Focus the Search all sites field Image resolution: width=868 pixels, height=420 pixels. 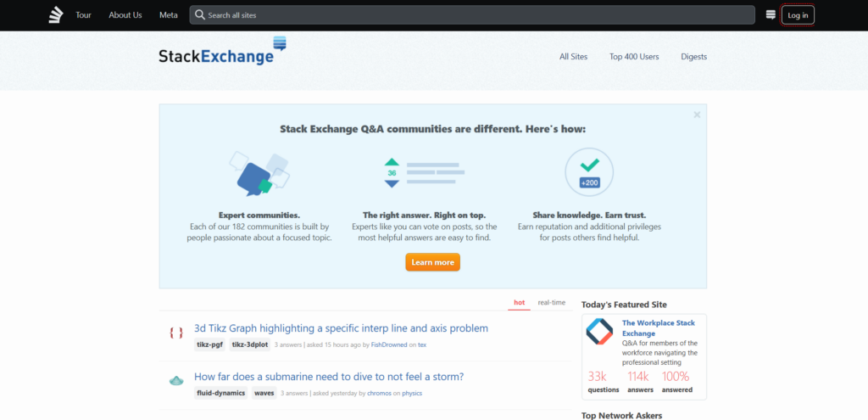coord(472,15)
